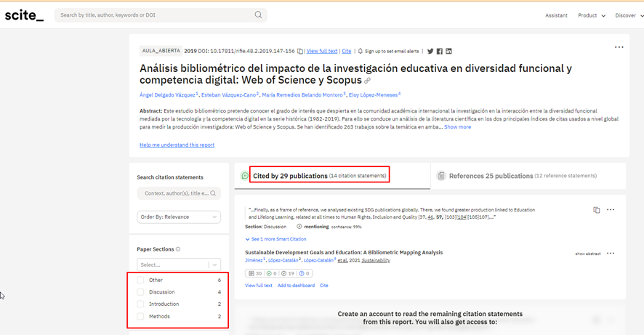Expand the Discover menu

629,15
